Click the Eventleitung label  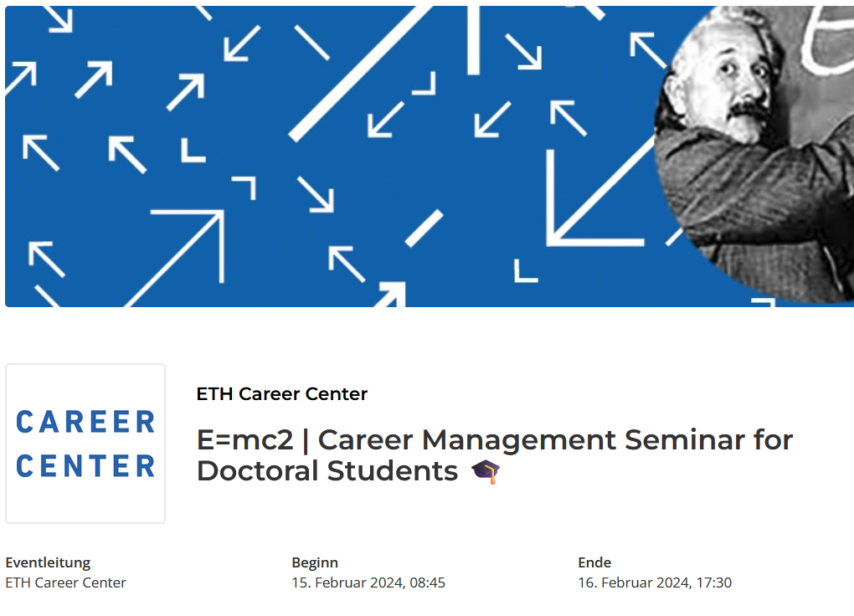pyautogui.click(x=48, y=562)
